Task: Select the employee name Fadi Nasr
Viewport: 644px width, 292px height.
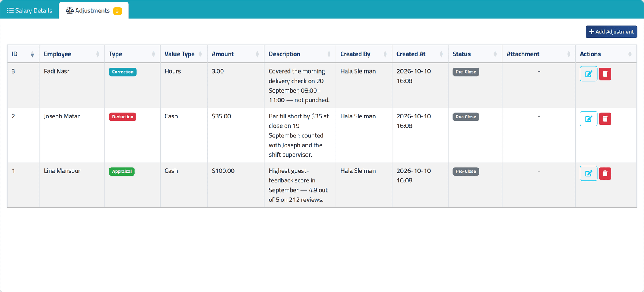Action: [x=57, y=71]
